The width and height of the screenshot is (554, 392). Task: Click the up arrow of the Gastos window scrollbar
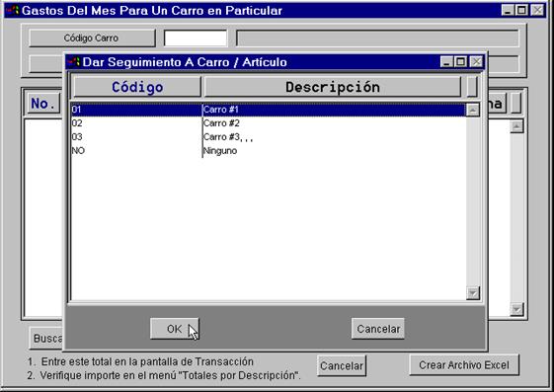(516, 126)
